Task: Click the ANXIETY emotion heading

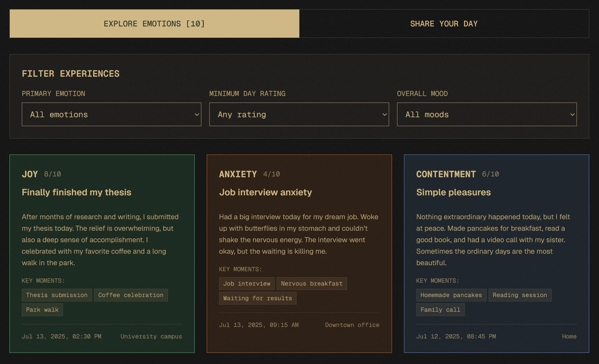Action: click(x=238, y=174)
